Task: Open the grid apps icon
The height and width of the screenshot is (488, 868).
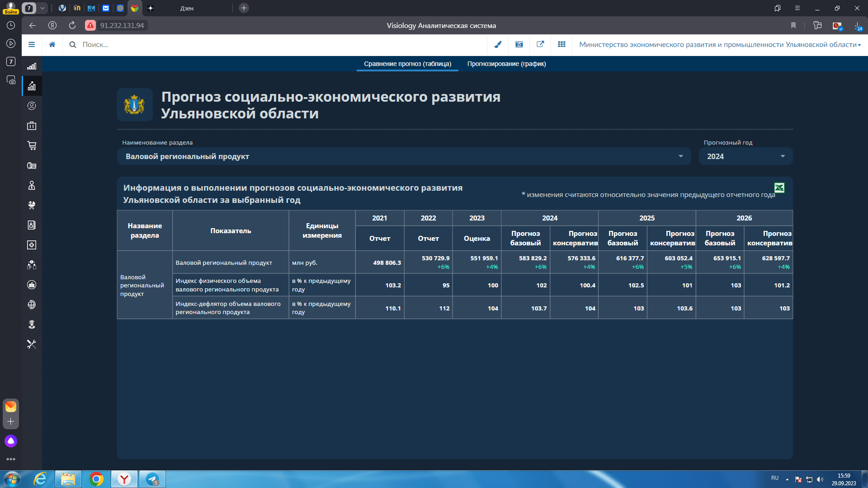Action: click(561, 45)
